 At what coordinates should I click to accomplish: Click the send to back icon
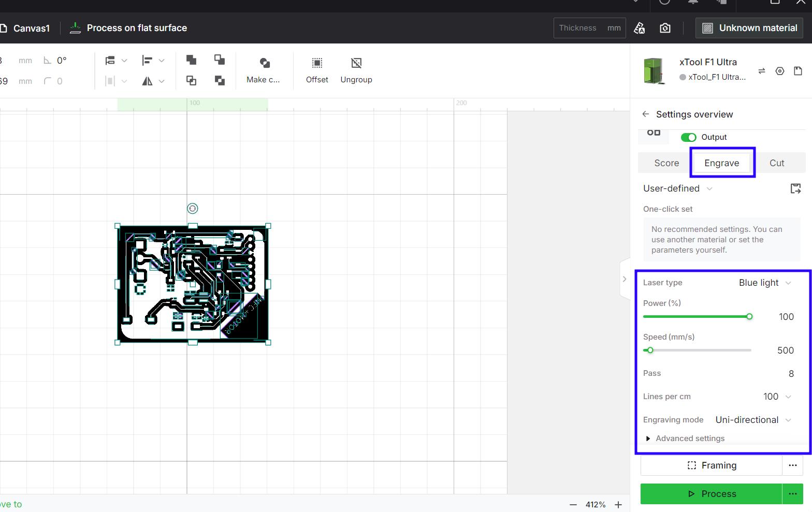(220, 60)
